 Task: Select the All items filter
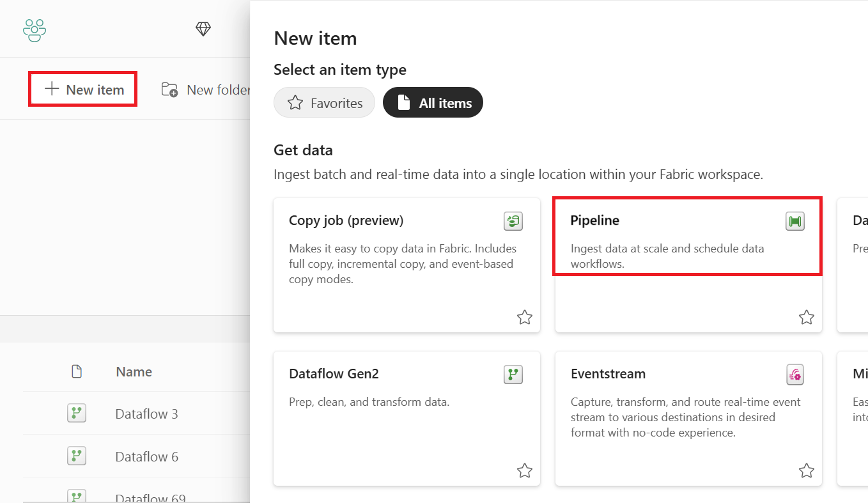point(433,102)
